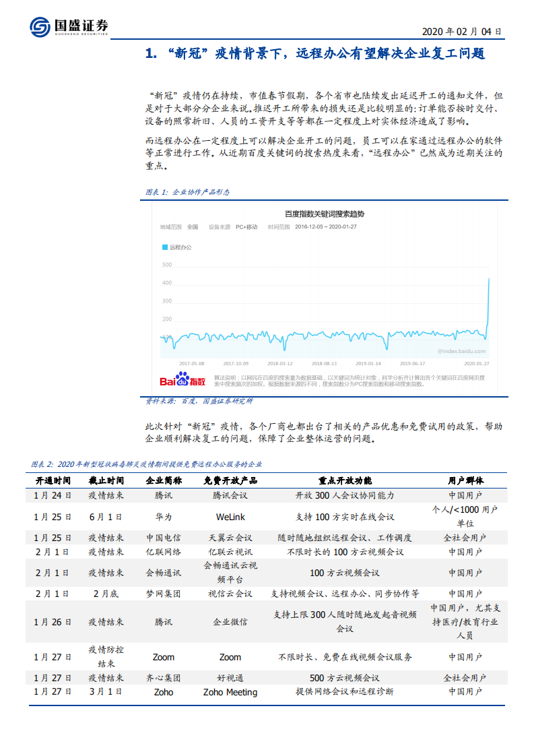Click the 1月24日 start date cell

(53, 496)
